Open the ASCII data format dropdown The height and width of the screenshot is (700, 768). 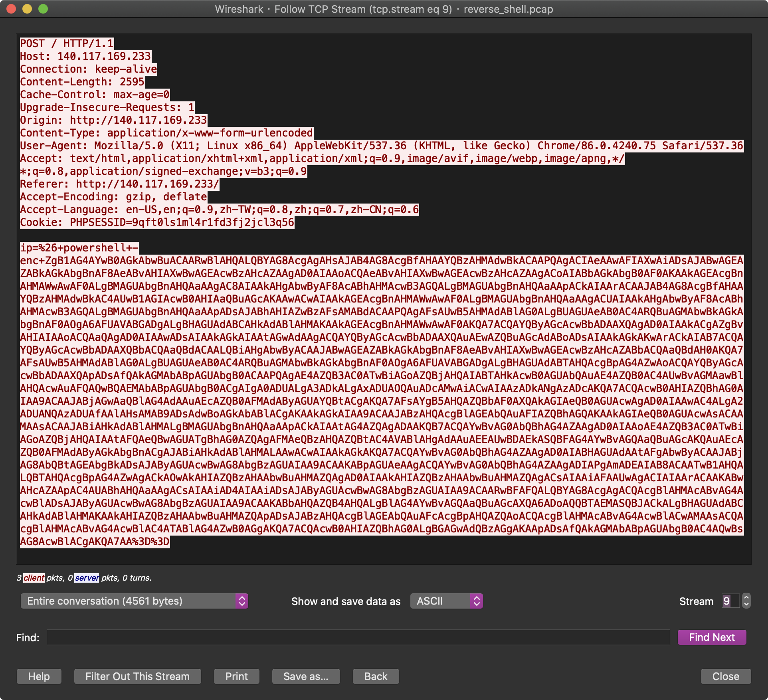pyautogui.click(x=446, y=601)
